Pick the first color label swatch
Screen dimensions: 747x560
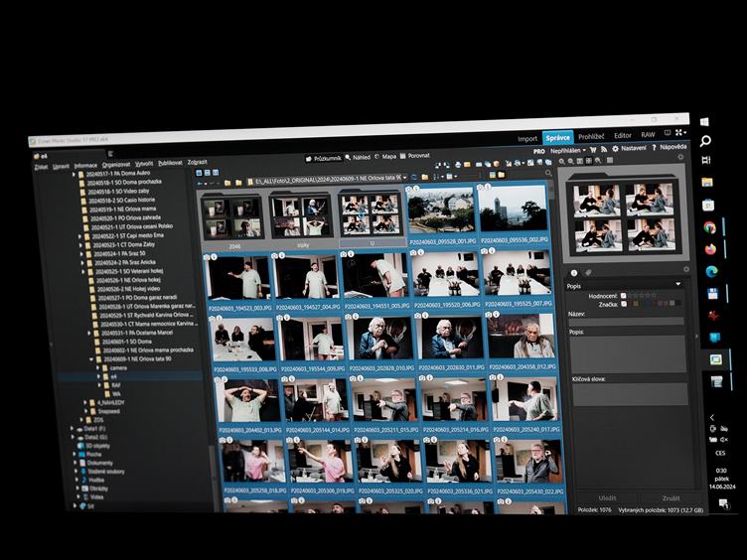(632, 304)
